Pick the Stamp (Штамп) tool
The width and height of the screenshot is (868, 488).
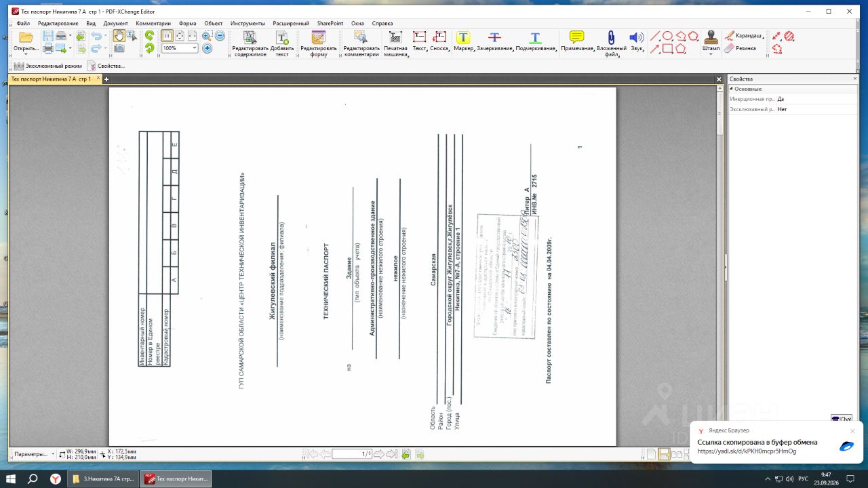[711, 41]
